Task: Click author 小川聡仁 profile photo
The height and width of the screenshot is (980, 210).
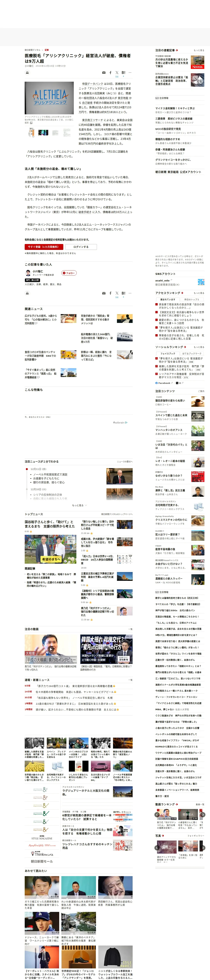Action: pyautogui.click(x=28, y=273)
